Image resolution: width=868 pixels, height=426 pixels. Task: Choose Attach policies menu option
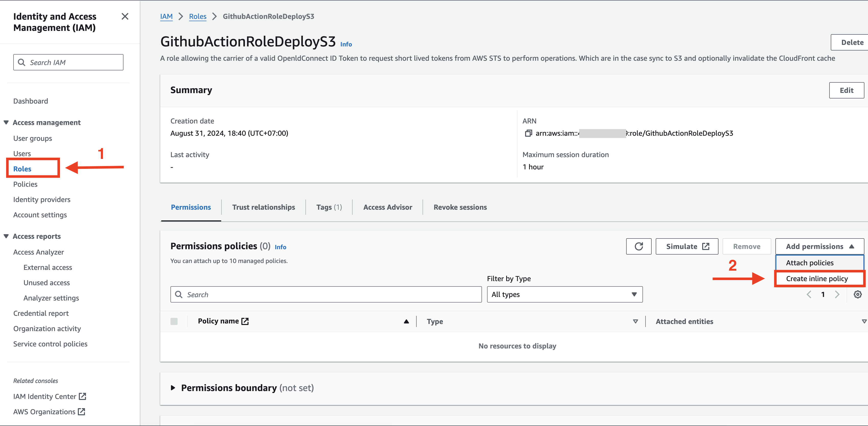pos(820,263)
